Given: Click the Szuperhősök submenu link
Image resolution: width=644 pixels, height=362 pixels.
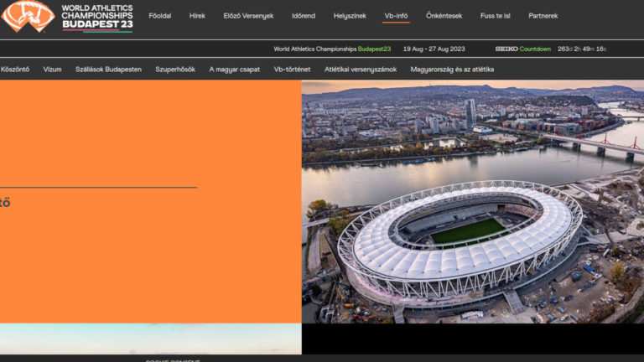Looking at the screenshot, I should [x=174, y=70].
